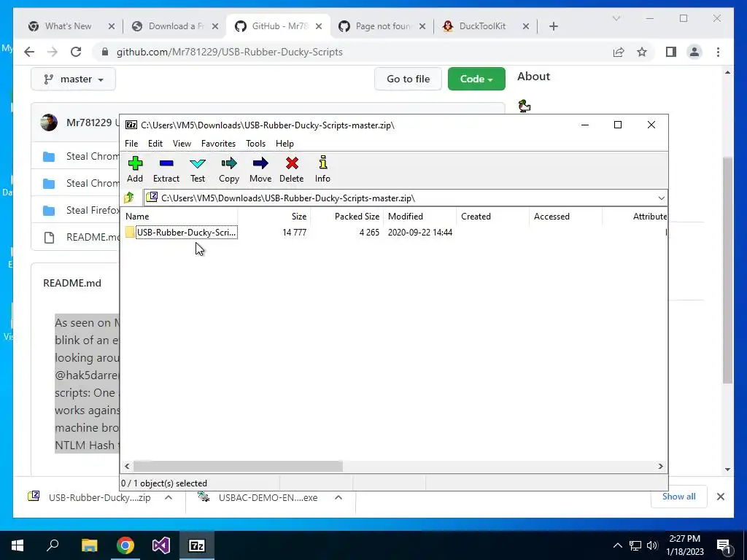Show hidden system tray icons
Viewport: 747px width, 560px height.
(617, 545)
